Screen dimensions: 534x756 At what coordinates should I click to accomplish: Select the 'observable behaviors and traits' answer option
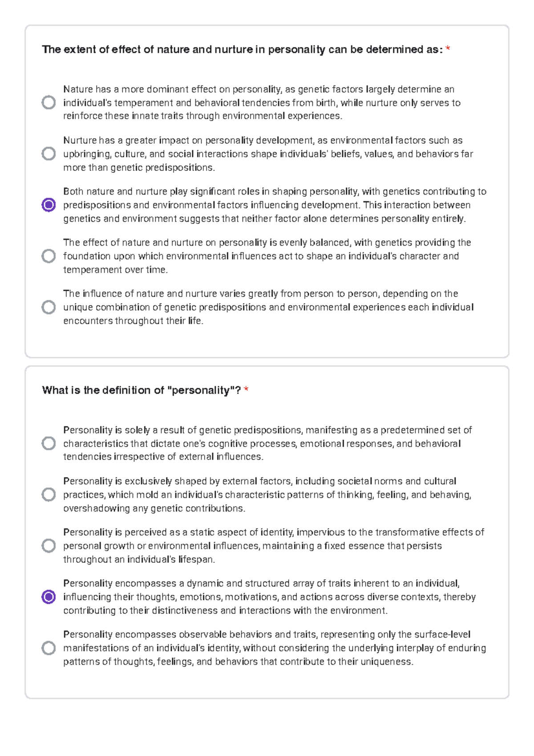(x=49, y=648)
